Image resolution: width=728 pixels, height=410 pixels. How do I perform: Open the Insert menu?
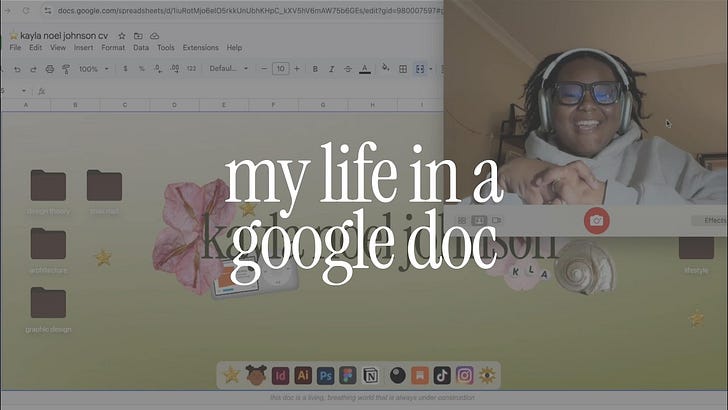[x=84, y=47]
